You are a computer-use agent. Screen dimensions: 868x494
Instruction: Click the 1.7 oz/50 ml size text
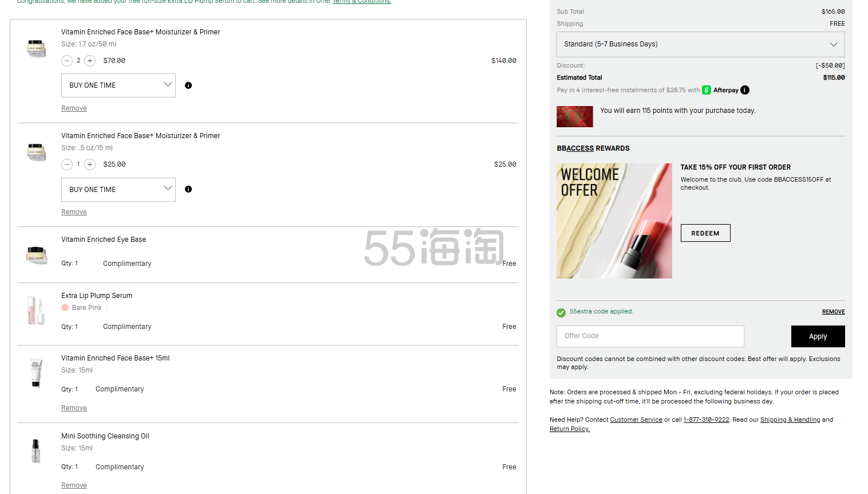(x=89, y=44)
